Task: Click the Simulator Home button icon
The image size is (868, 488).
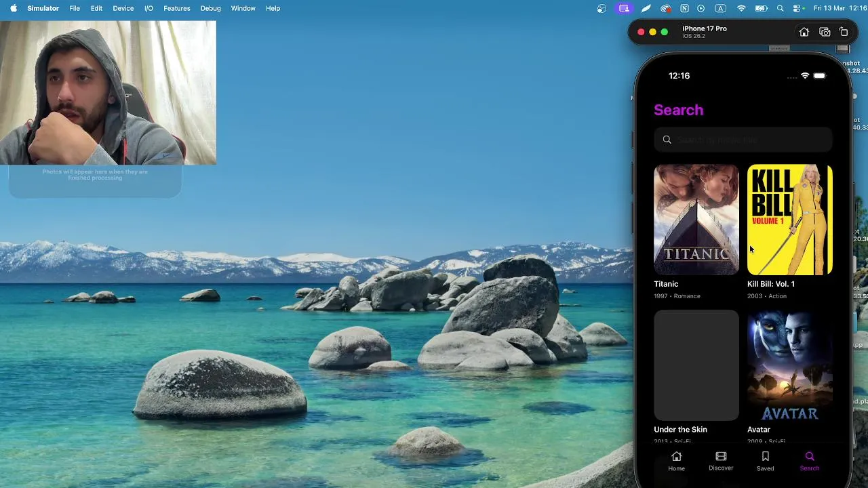Action: (804, 32)
